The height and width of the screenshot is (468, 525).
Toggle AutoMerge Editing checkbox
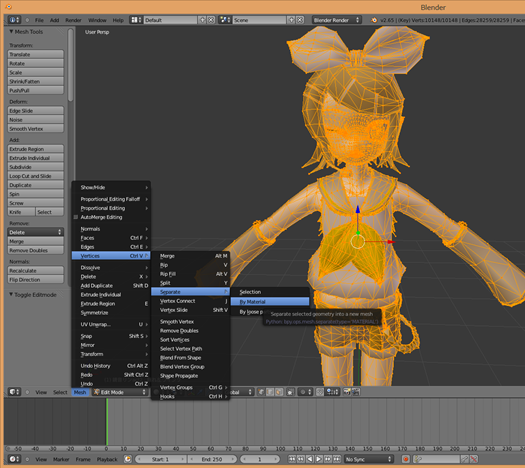click(x=76, y=217)
